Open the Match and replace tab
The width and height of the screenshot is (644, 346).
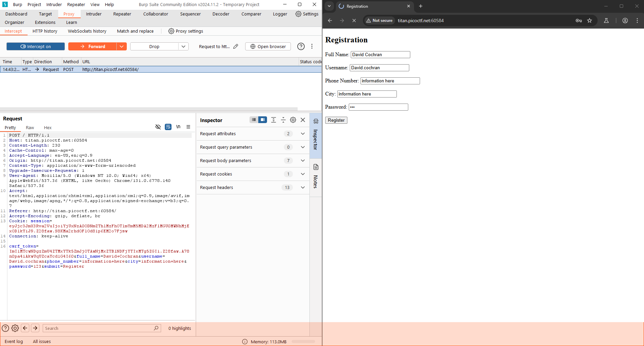(x=135, y=31)
